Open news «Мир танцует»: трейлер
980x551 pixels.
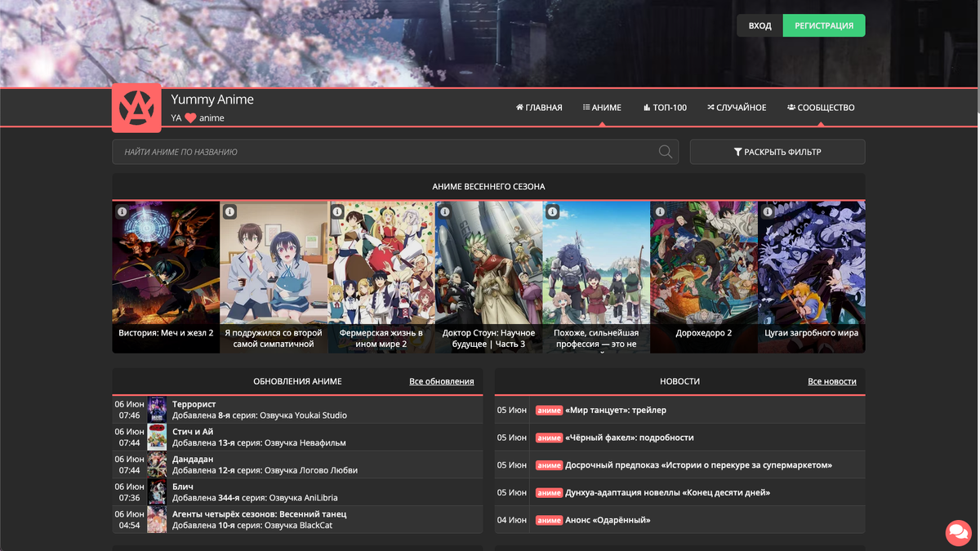[x=616, y=411]
